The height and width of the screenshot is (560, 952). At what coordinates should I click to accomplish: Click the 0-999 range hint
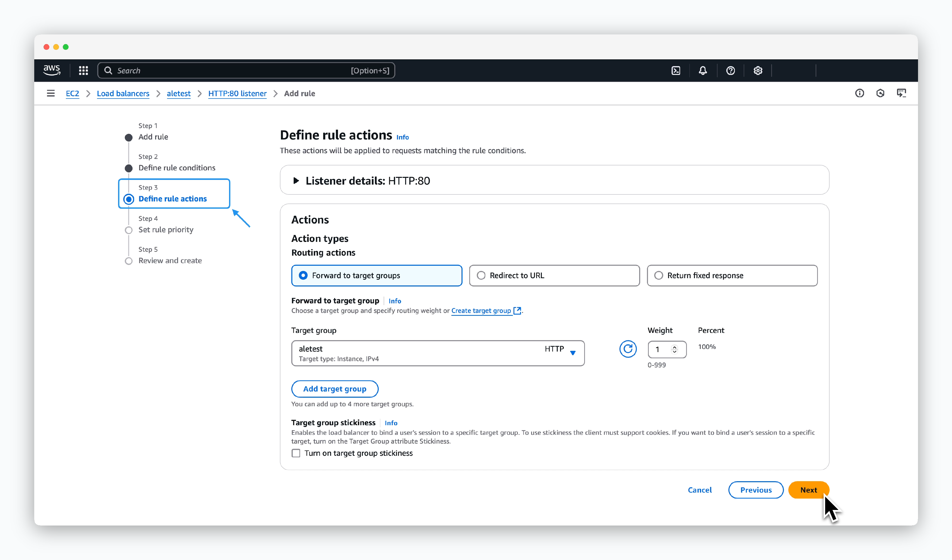click(x=657, y=365)
